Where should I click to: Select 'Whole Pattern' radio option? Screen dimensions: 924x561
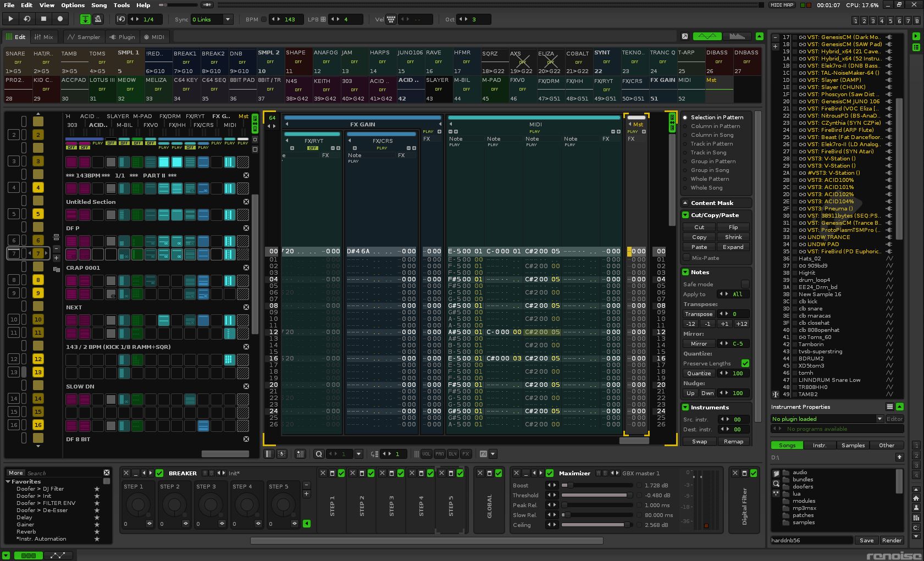click(x=685, y=179)
